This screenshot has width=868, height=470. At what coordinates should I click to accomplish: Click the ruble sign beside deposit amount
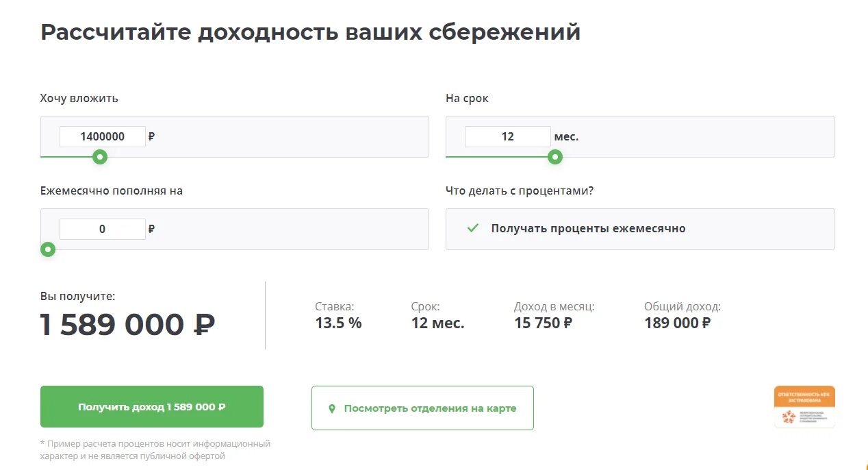(151, 136)
